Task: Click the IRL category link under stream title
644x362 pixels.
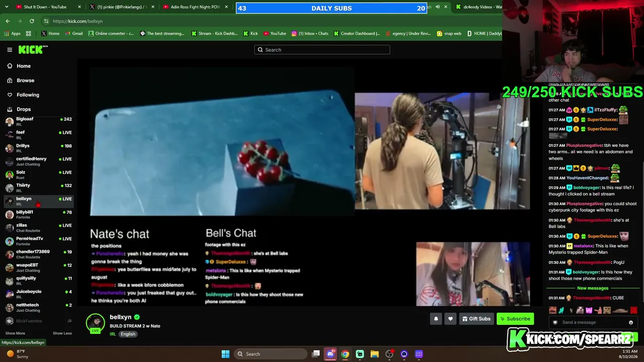Action: pos(113,334)
